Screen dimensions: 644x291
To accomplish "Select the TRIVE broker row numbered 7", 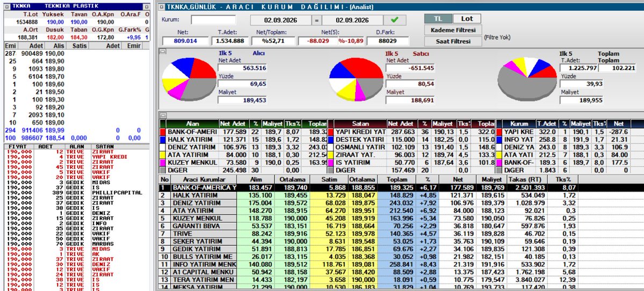I will pos(370,234).
